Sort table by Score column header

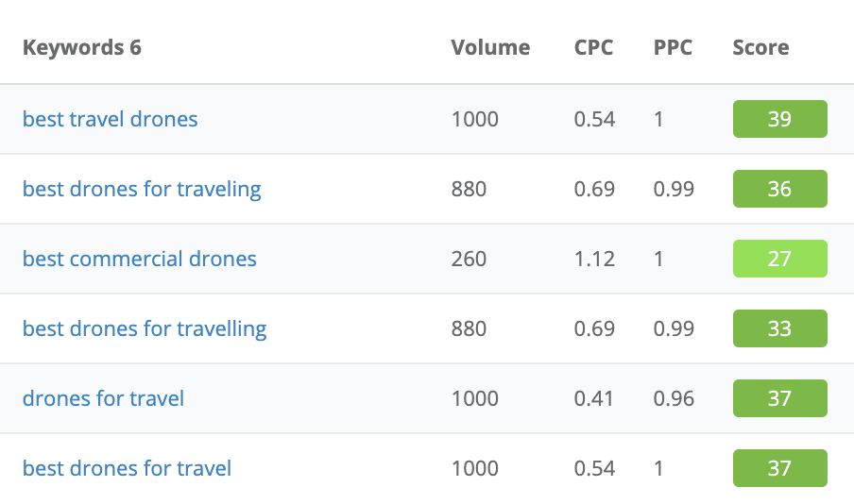(x=760, y=47)
